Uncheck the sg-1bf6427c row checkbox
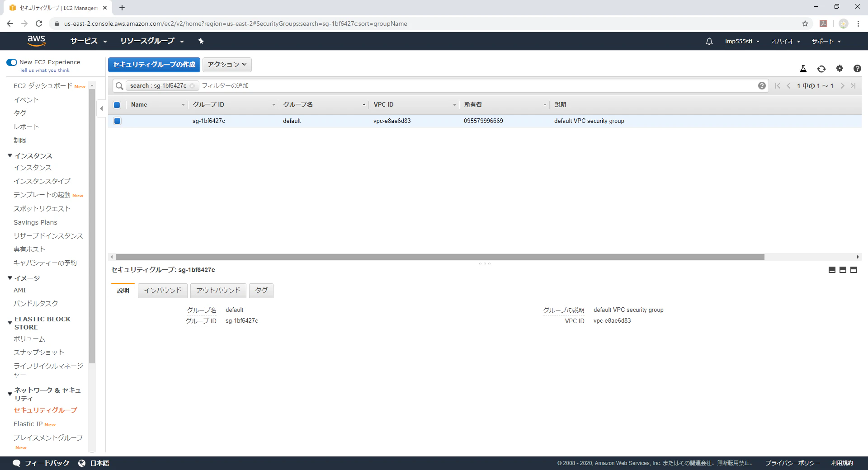The height and width of the screenshot is (470, 868). pos(117,121)
